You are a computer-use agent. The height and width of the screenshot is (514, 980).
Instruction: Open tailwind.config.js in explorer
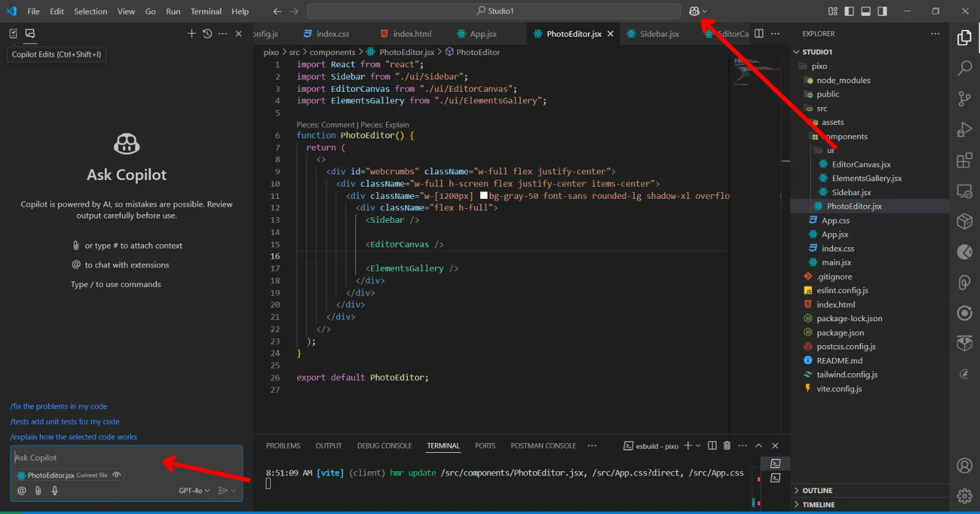coord(846,374)
